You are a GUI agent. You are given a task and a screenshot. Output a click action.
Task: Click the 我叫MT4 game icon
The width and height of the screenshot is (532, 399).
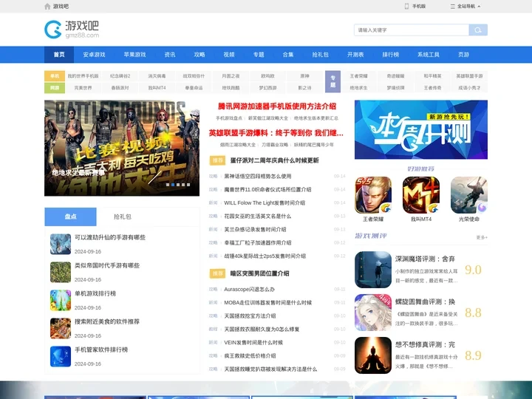click(421, 195)
